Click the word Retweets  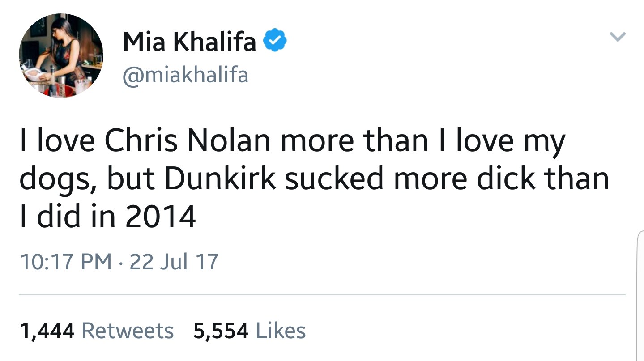(x=128, y=331)
